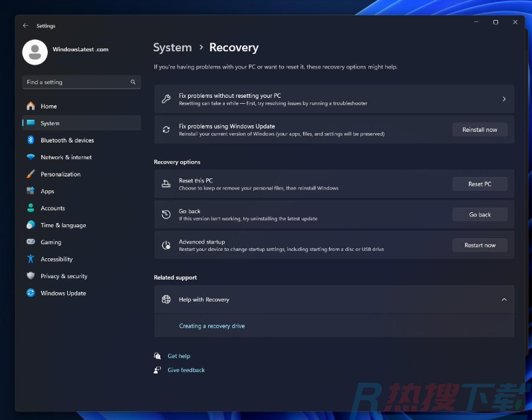
Task: Click the Advanced startup power icon
Action: (166, 245)
